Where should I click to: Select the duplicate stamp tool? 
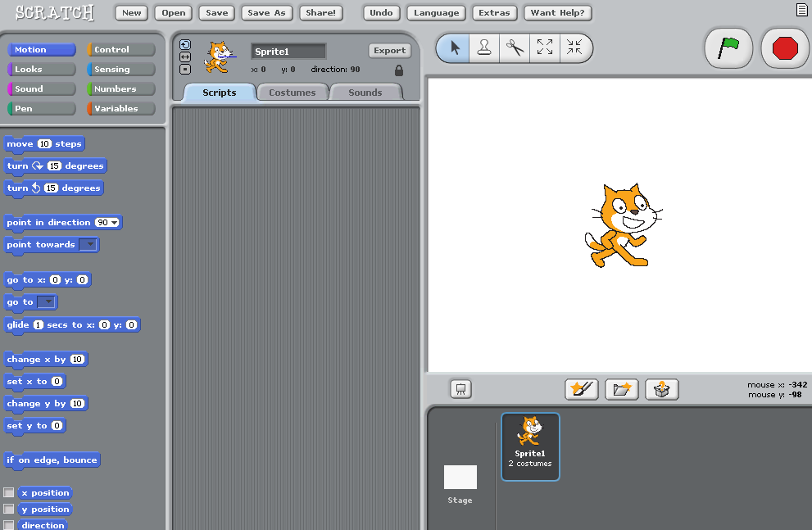[484, 48]
